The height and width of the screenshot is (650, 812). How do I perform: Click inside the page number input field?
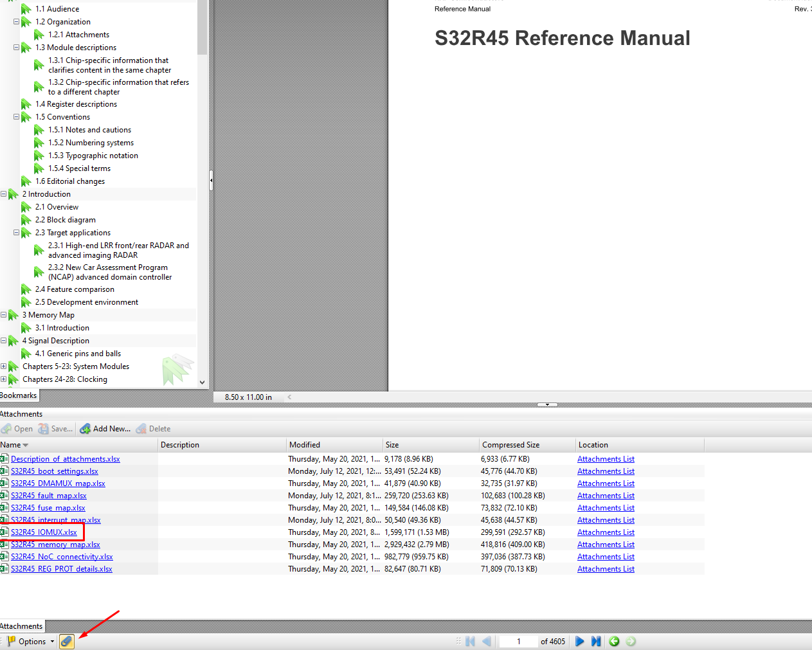tap(518, 641)
